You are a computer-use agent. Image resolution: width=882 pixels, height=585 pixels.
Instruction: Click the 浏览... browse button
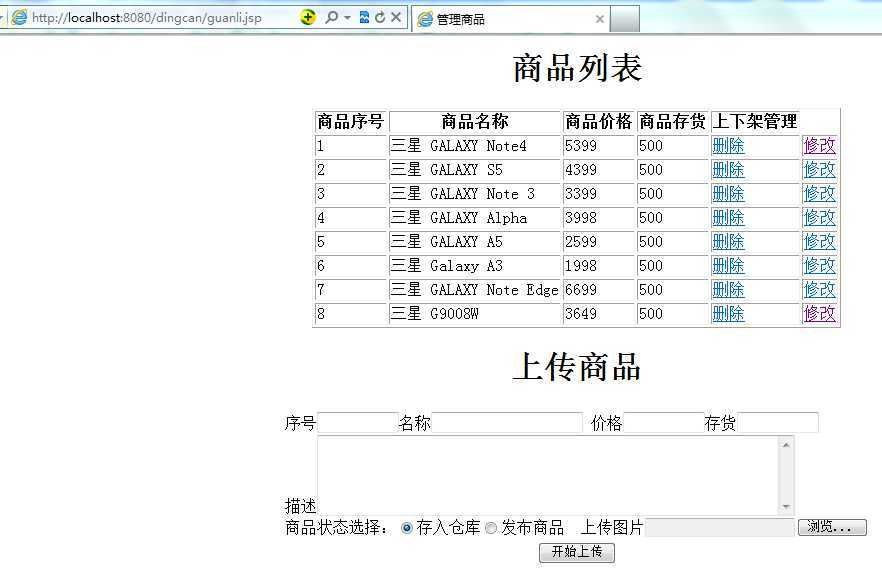[832, 527]
